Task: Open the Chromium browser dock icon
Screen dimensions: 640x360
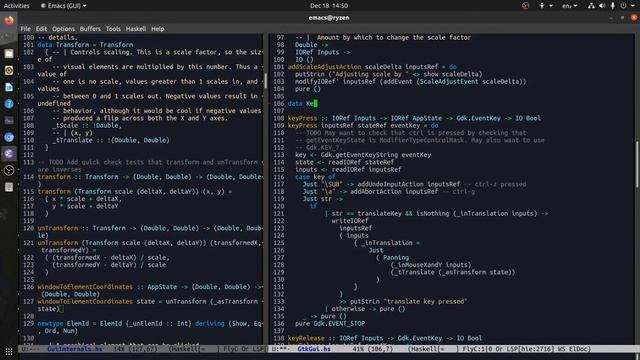Action: [x=9, y=137]
